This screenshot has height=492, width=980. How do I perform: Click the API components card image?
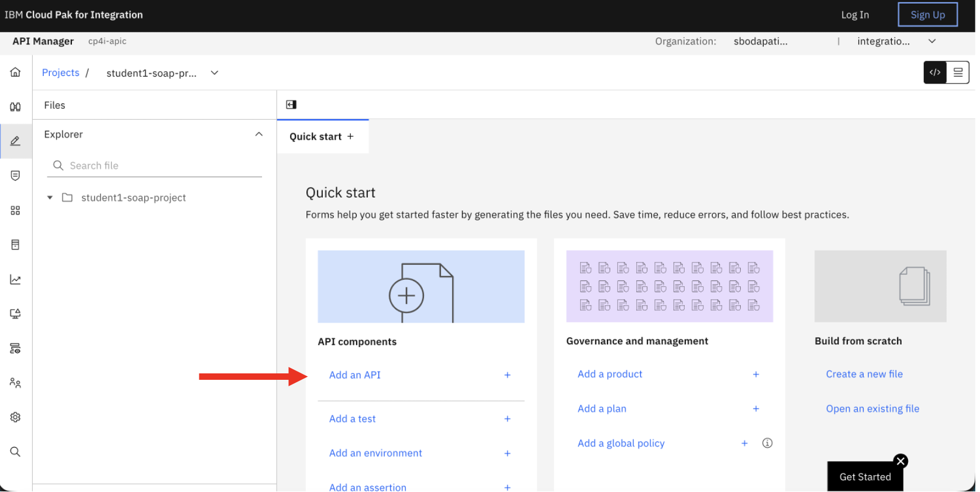pos(421,287)
